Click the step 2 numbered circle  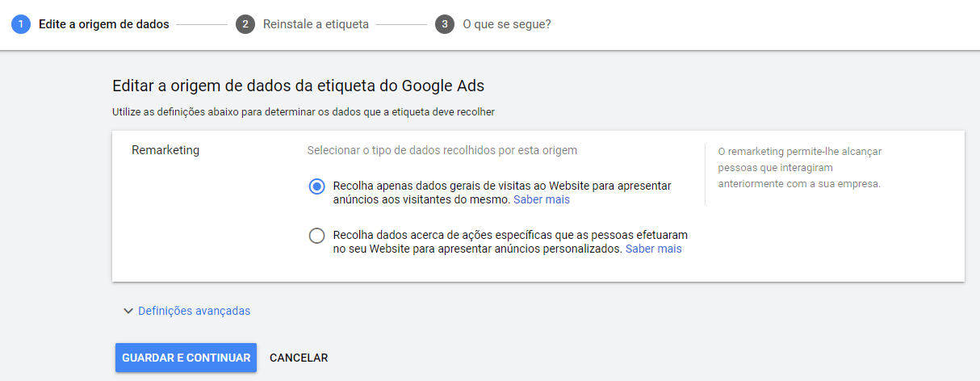pyautogui.click(x=245, y=24)
